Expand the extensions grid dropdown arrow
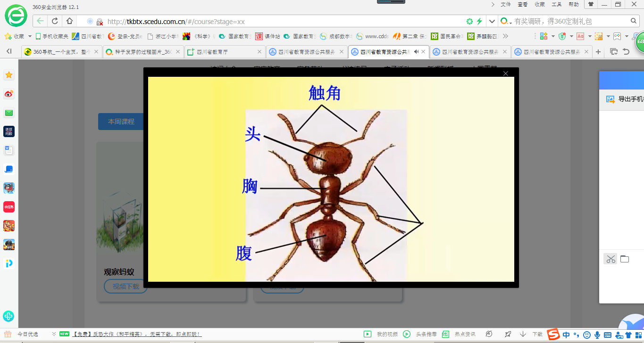Screen dimensions: 644x343 click(553, 36)
